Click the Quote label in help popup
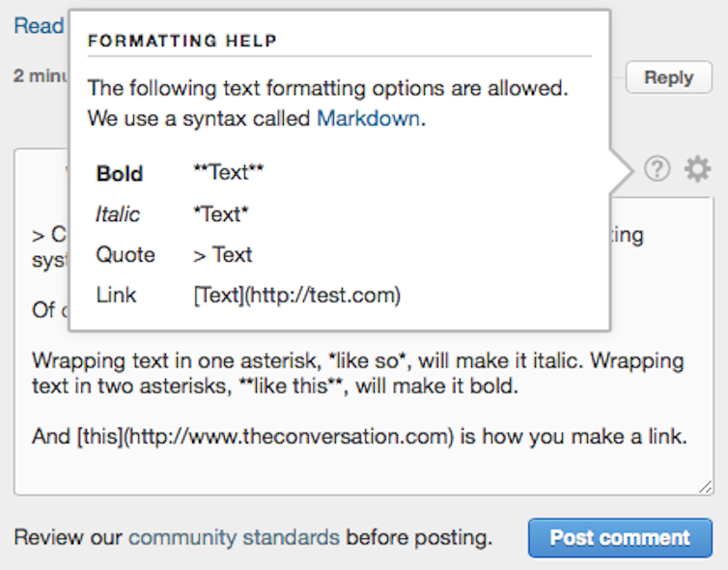The width and height of the screenshot is (728, 570). coord(126,255)
